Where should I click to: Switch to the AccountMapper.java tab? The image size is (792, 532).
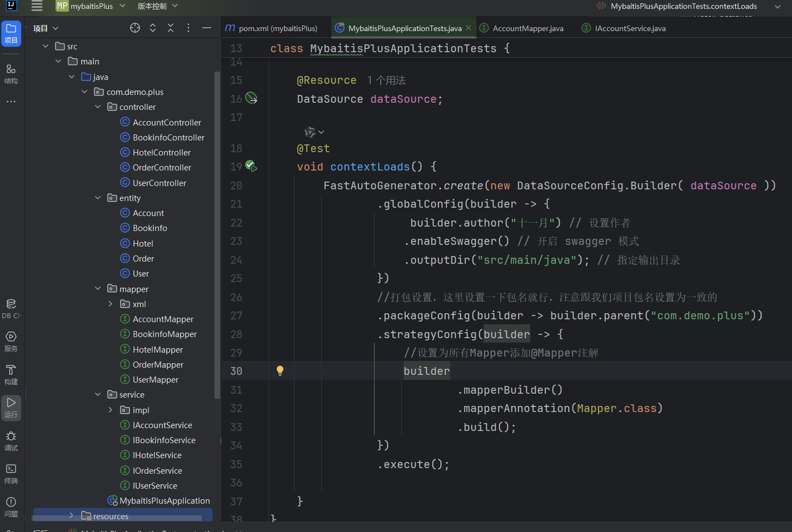pyautogui.click(x=527, y=28)
